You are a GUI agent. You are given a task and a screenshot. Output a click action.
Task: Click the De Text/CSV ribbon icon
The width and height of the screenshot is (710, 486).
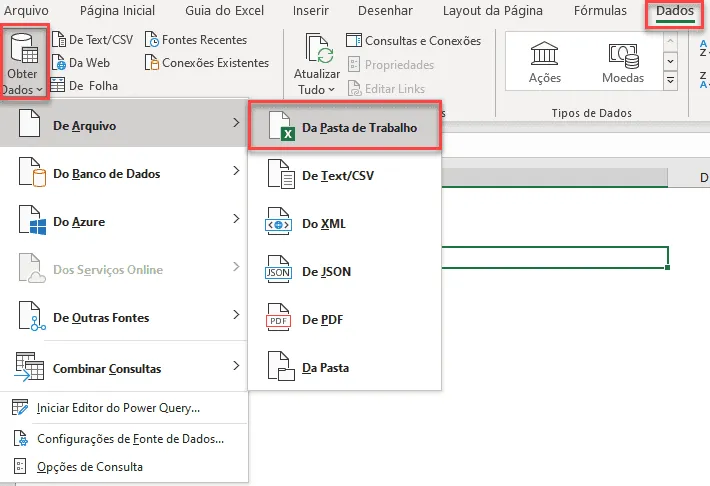(x=59, y=39)
